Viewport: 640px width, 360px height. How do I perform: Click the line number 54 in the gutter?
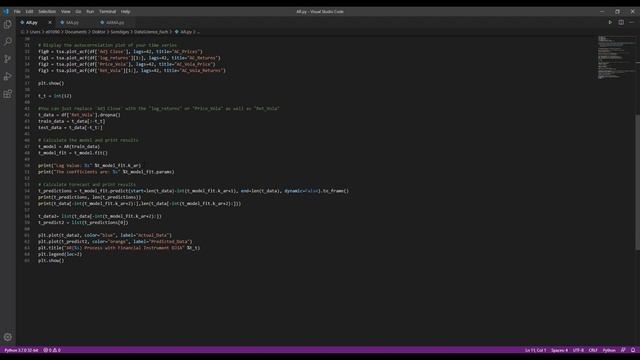(x=27, y=191)
